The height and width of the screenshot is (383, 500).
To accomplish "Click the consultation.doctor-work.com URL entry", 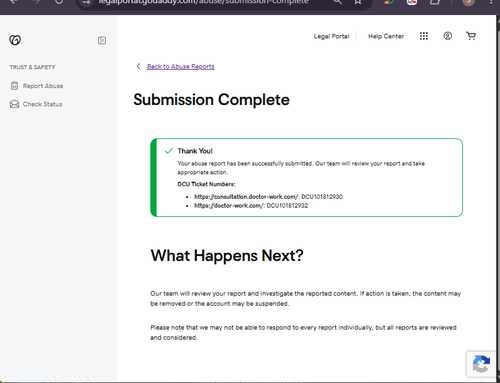I will pyautogui.click(x=247, y=197).
